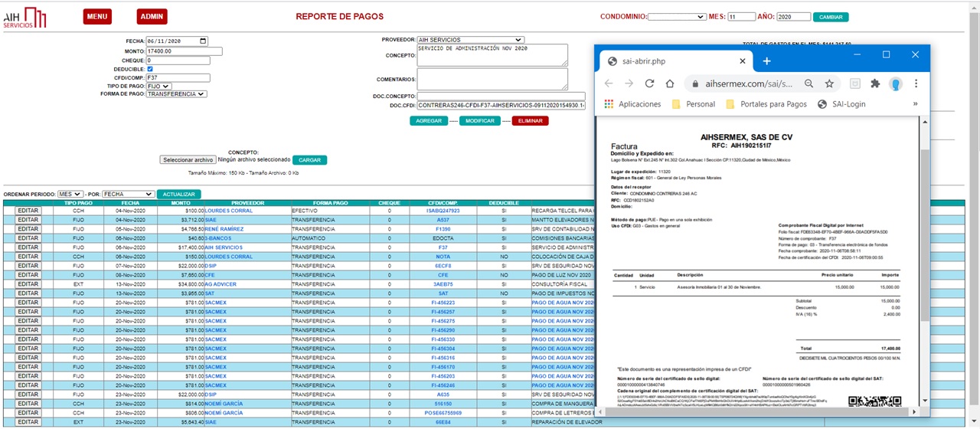Click the zoom magnifier icon in address bar
980x429 pixels.
[809, 84]
